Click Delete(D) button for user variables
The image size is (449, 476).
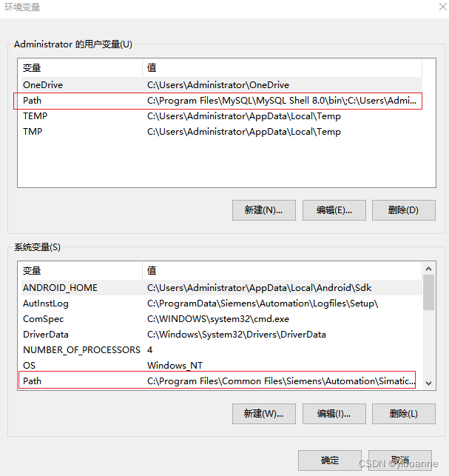403,210
